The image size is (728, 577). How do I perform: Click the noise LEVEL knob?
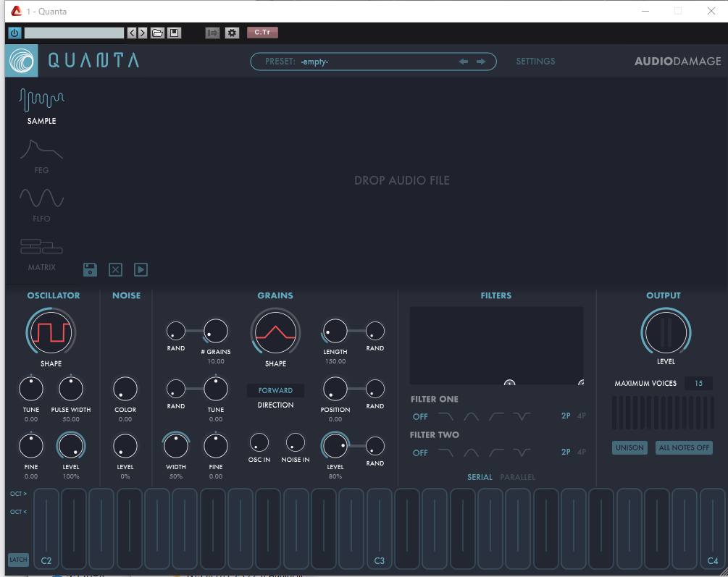(125, 446)
